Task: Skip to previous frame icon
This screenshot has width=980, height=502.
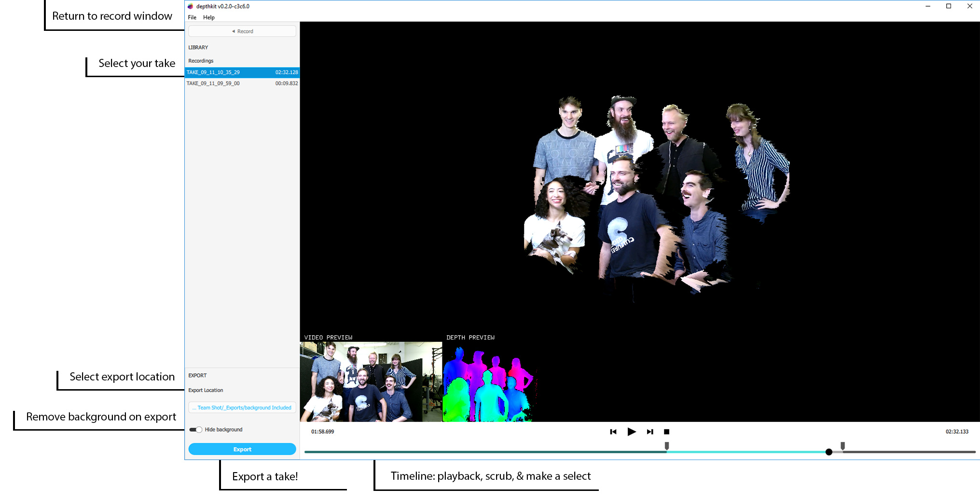Action: tap(613, 432)
